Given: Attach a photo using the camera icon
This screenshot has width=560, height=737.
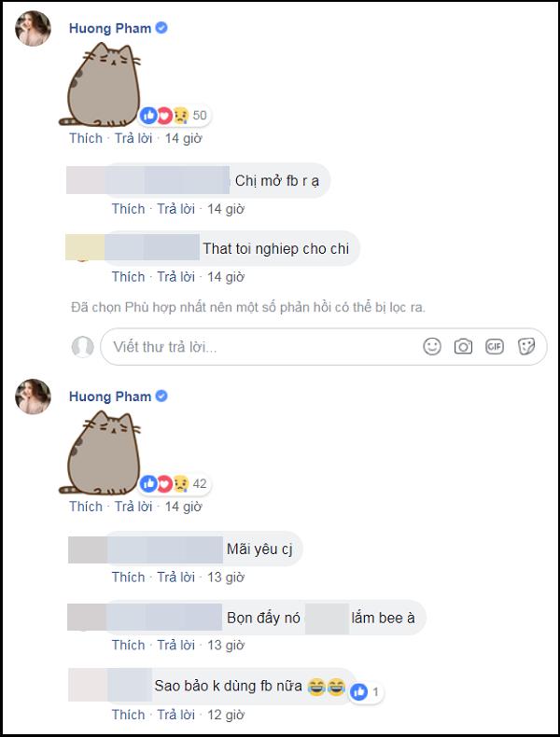Looking at the screenshot, I should (x=463, y=347).
